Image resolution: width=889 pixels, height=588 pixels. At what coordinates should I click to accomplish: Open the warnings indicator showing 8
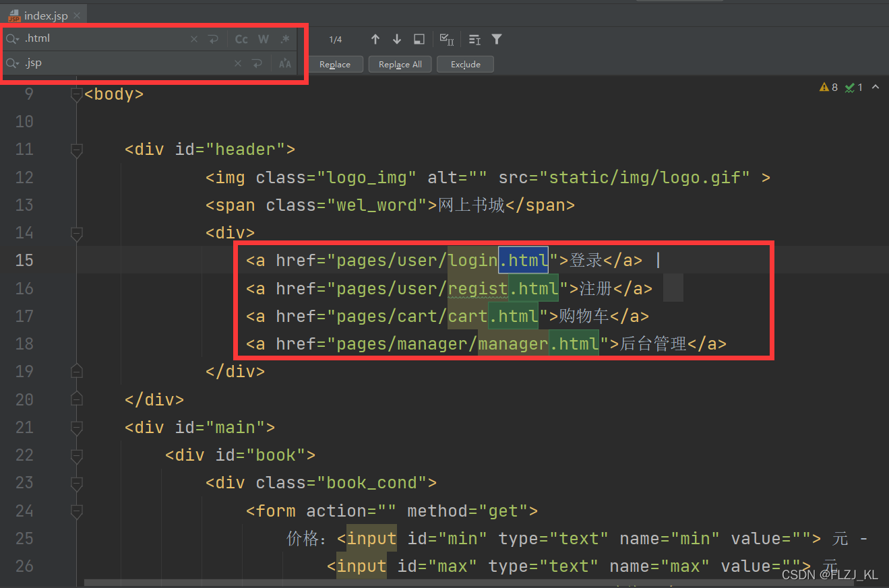828,87
